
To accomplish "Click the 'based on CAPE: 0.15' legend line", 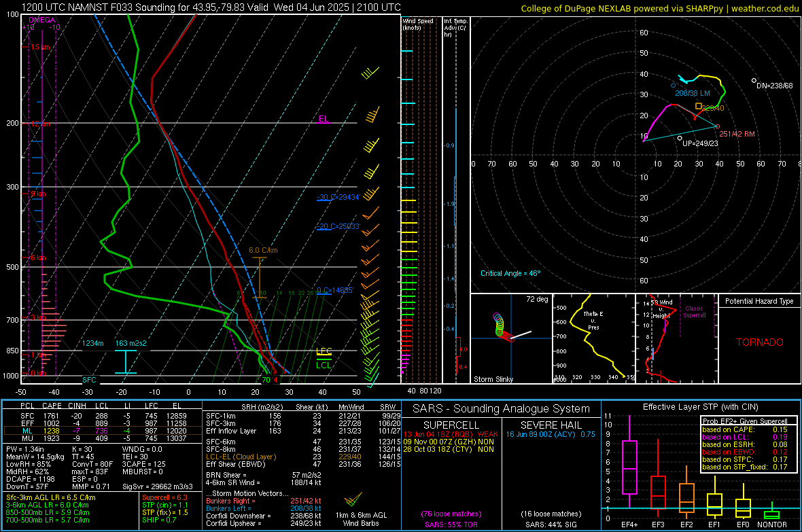I will (745, 429).
